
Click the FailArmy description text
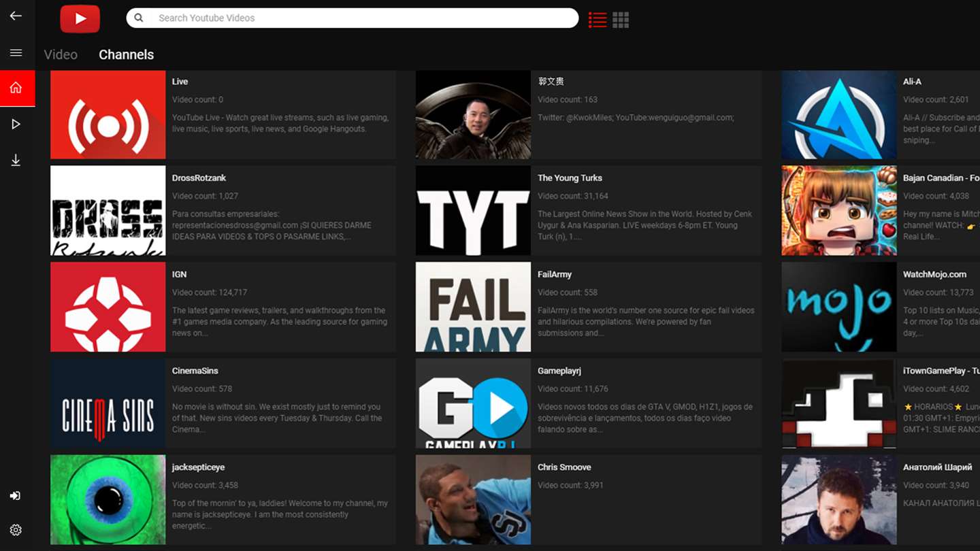pos(646,322)
